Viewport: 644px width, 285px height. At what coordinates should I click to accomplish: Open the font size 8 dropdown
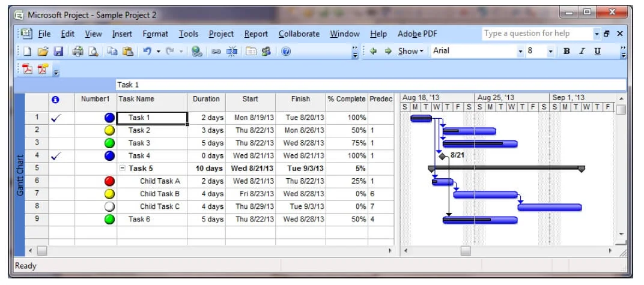pyautogui.click(x=551, y=51)
